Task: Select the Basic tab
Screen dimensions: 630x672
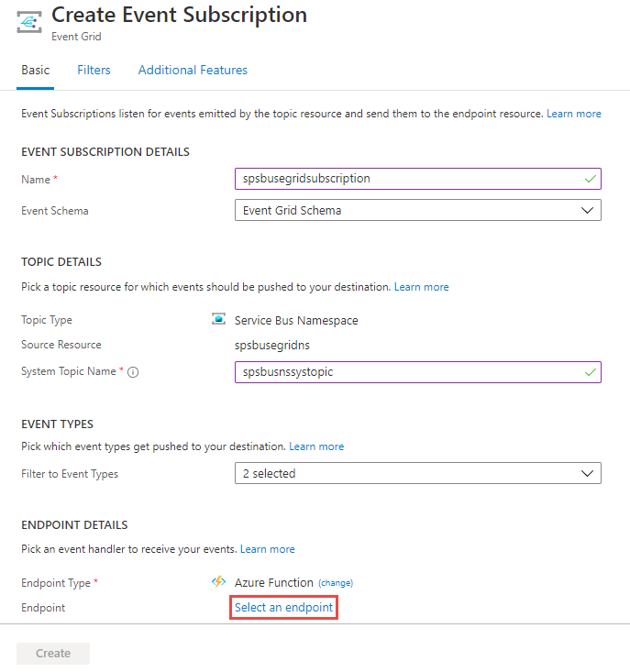Action: [x=36, y=70]
